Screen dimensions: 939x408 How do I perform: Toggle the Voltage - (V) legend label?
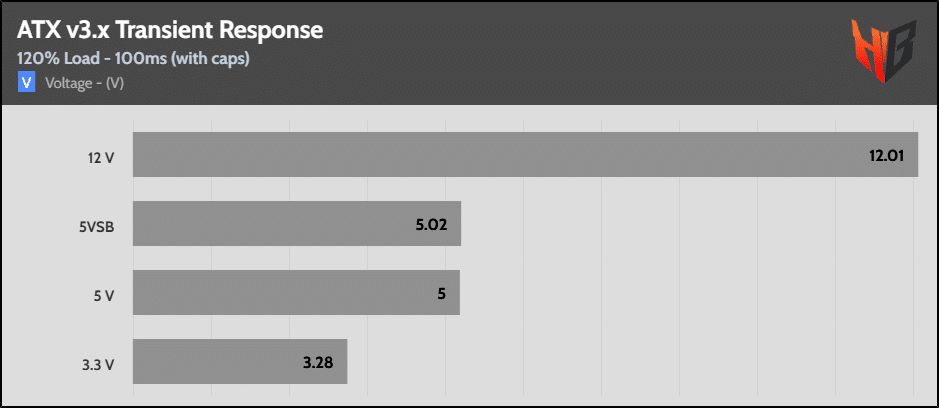click(x=85, y=83)
